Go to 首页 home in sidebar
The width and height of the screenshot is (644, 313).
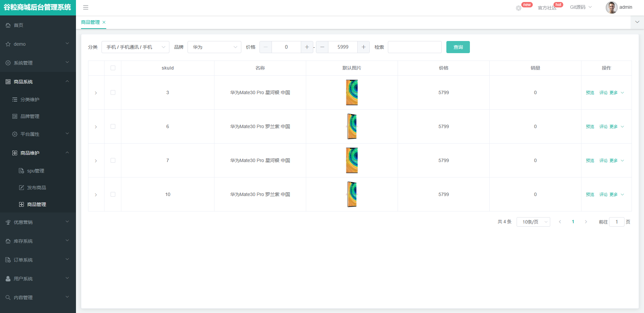[18, 25]
